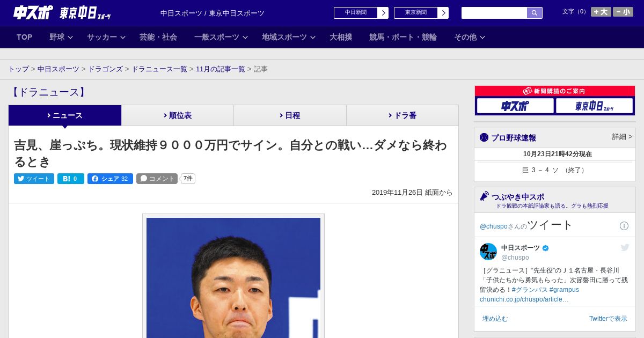
Task: Click the 中スポ logo in header
Action: [32, 12]
